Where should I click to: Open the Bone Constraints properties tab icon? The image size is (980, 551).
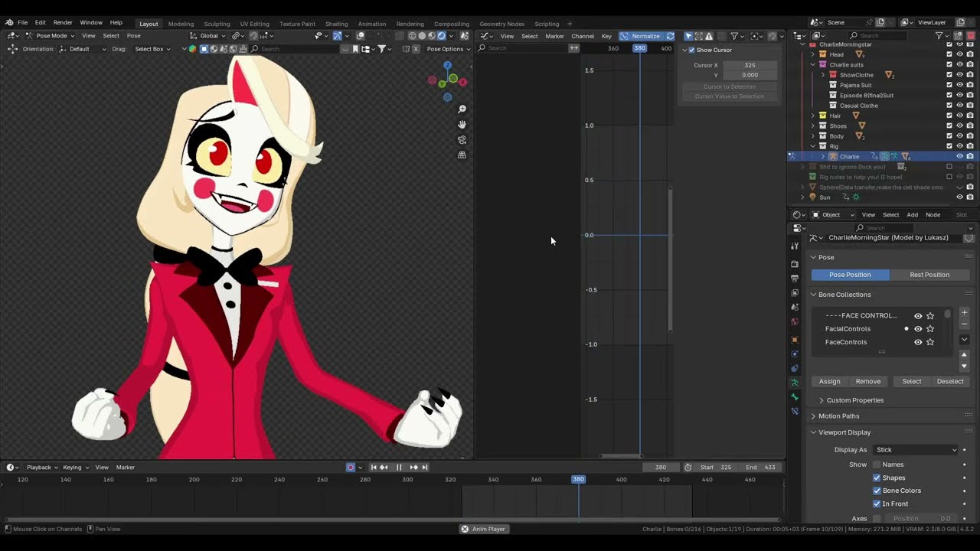click(795, 412)
